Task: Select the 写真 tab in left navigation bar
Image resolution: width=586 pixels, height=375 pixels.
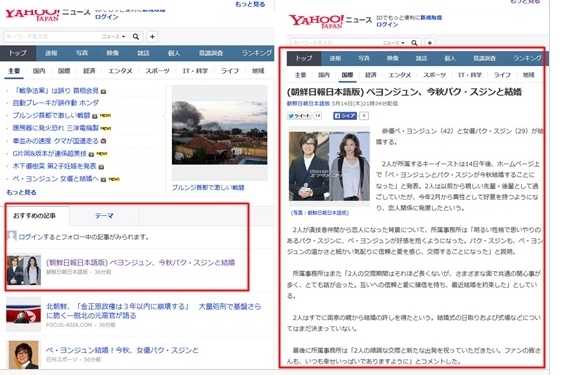Action: pos(81,53)
